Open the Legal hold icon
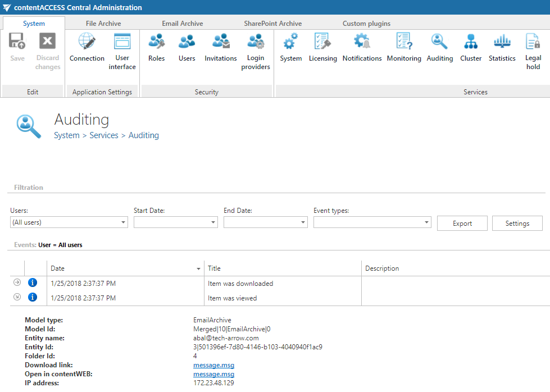Viewport: 550px width, 392px height. click(533, 52)
